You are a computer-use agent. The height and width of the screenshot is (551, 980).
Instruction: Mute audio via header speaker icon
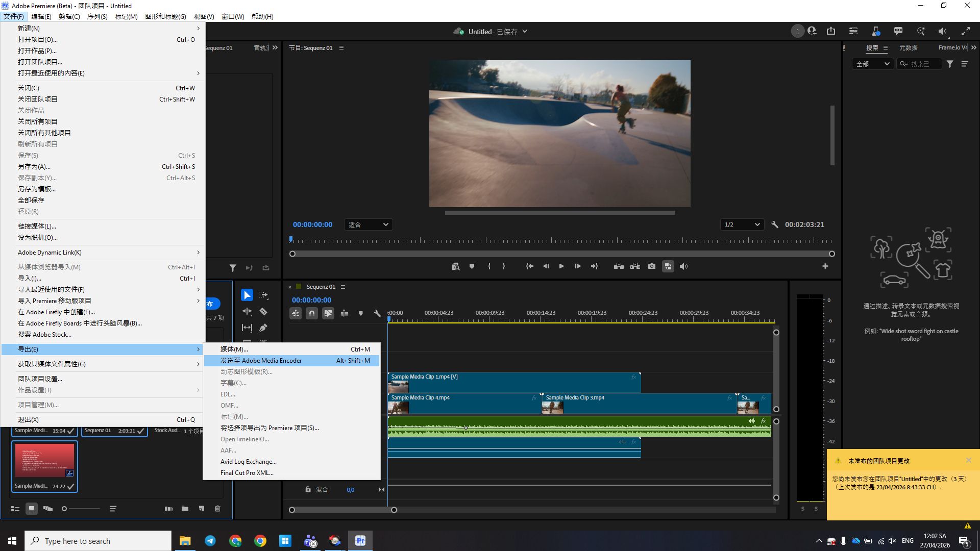[943, 31]
